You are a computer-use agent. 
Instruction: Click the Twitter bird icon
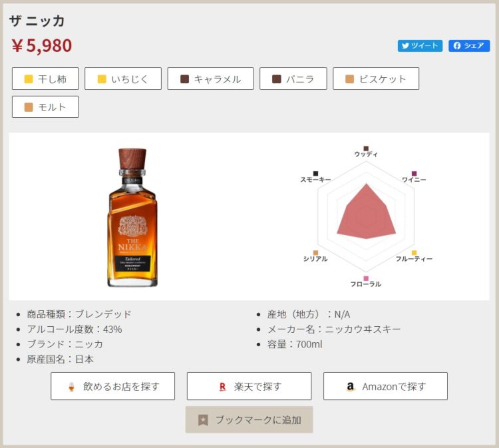pyautogui.click(x=405, y=46)
